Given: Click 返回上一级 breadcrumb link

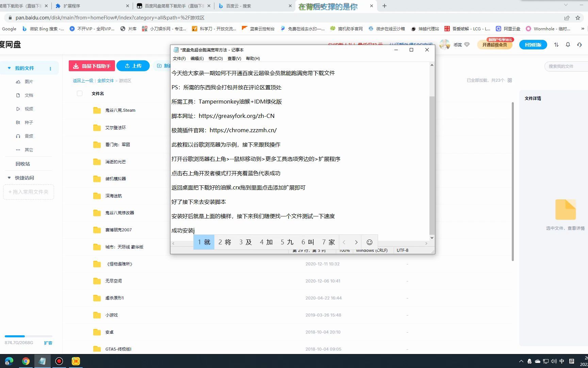Looking at the screenshot, I should (83, 81).
